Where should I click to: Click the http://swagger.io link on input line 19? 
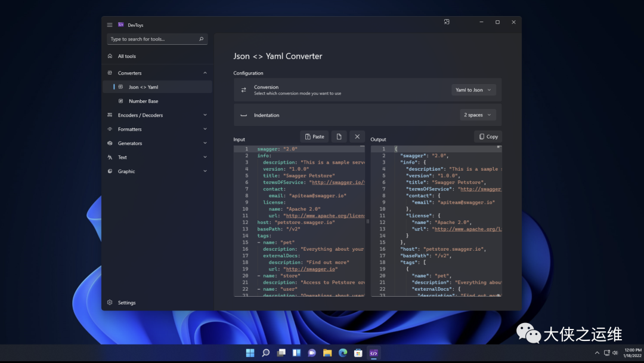(310, 269)
